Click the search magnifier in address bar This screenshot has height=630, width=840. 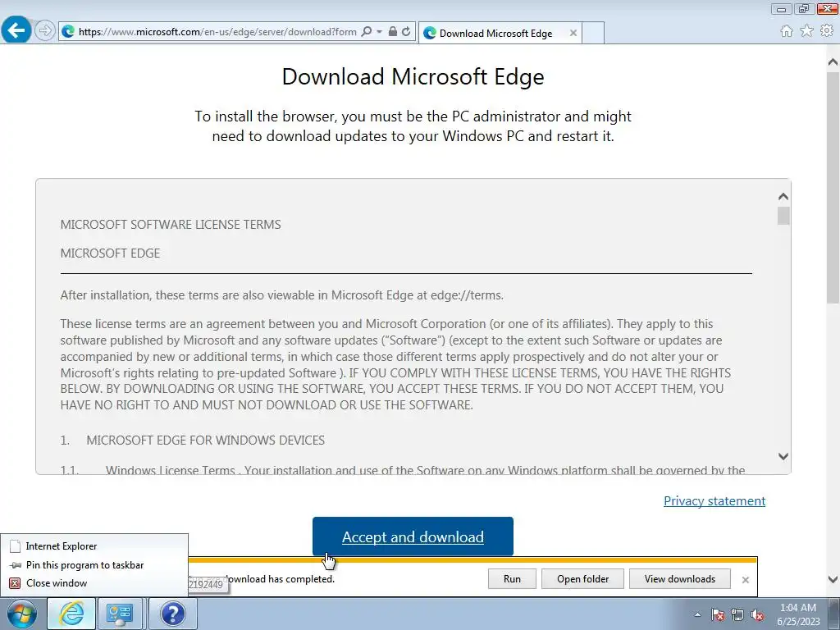pyautogui.click(x=367, y=32)
